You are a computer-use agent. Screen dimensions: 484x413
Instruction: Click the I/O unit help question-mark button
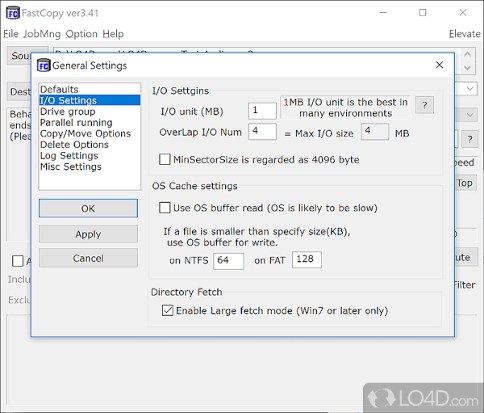424,105
